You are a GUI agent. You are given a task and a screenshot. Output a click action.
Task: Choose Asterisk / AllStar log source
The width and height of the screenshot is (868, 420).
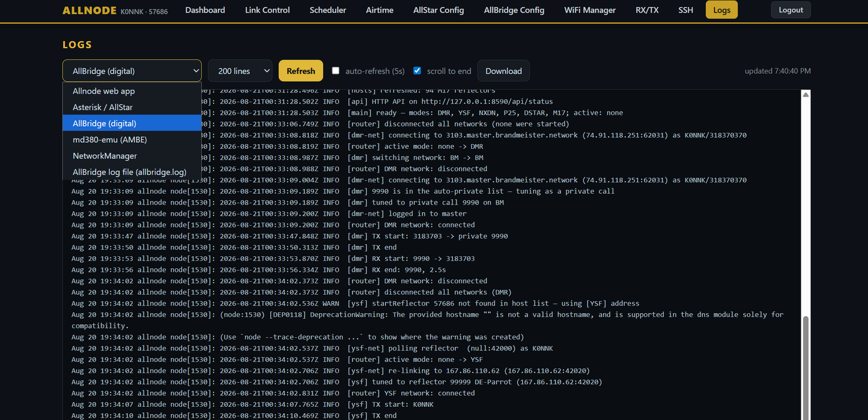(132, 107)
